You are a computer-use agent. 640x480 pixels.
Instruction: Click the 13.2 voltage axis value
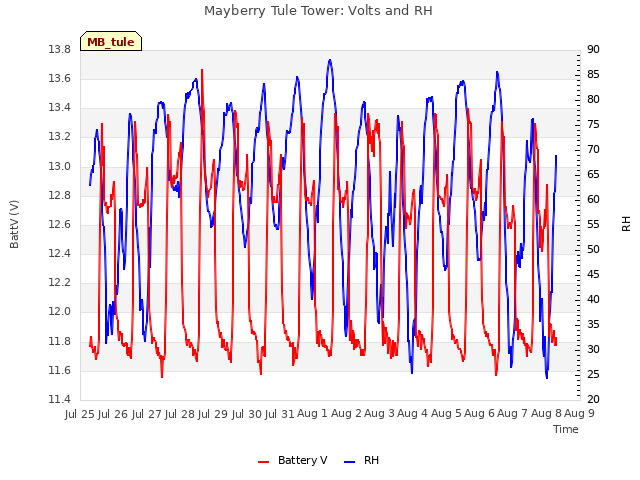[x=59, y=137]
